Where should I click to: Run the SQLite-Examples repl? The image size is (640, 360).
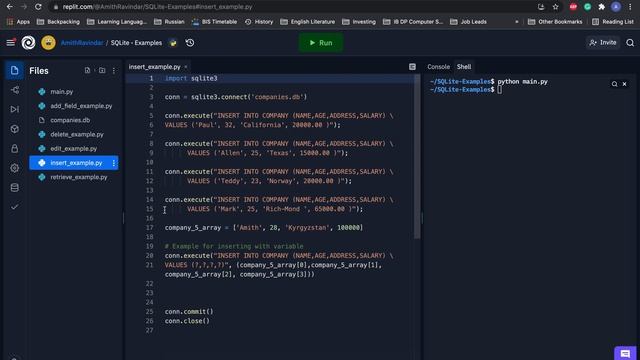pos(321,42)
